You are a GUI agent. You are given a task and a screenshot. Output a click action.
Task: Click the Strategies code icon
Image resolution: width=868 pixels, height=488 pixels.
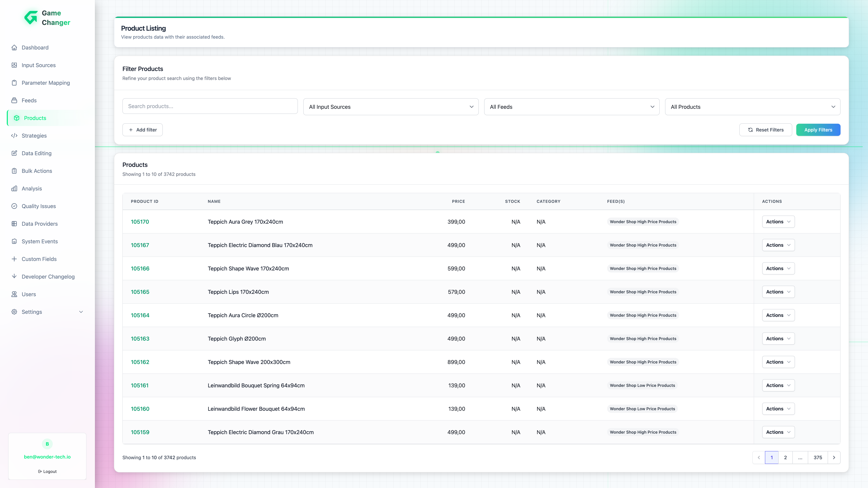tap(14, 136)
